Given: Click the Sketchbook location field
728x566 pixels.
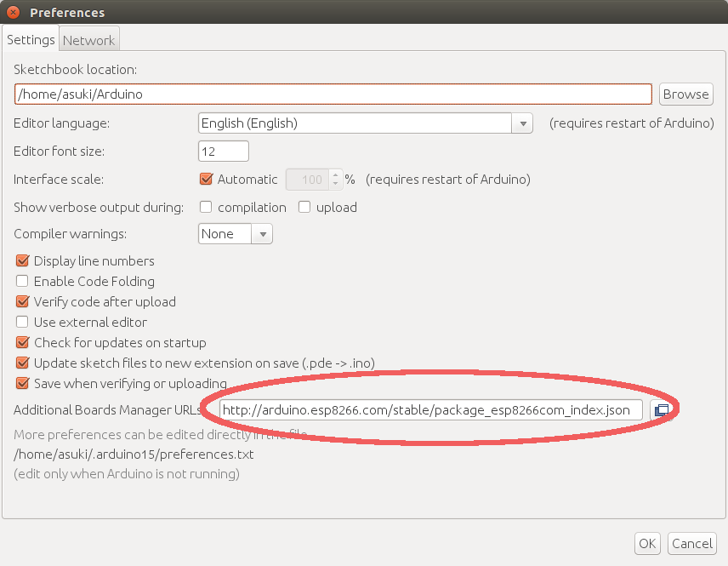Looking at the screenshot, I should point(333,94).
